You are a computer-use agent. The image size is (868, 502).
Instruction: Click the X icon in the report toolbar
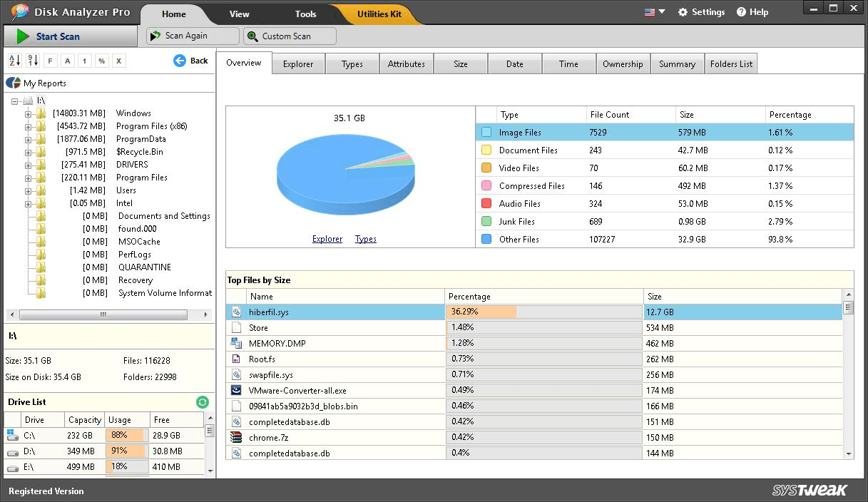pos(118,61)
